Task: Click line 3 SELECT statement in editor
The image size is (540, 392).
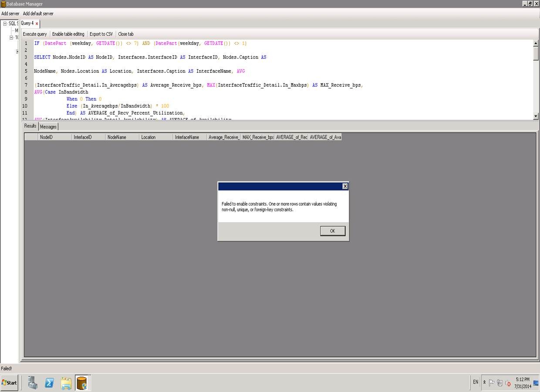Action: (150, 57)
